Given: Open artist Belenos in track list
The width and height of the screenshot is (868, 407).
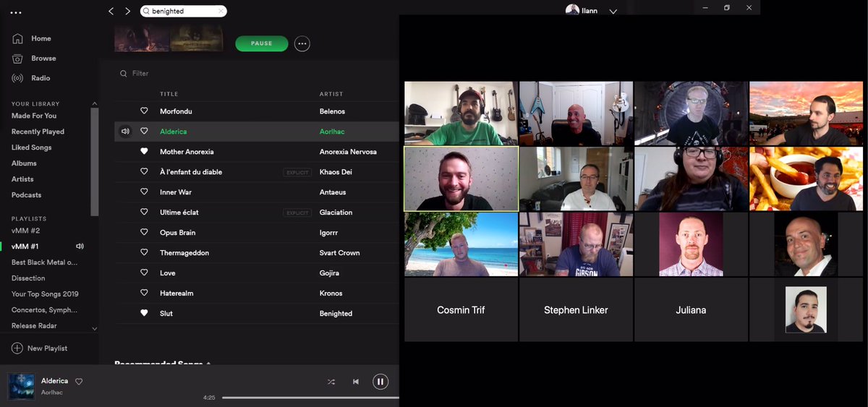Looking at the screenshot, I should point(331,111).
